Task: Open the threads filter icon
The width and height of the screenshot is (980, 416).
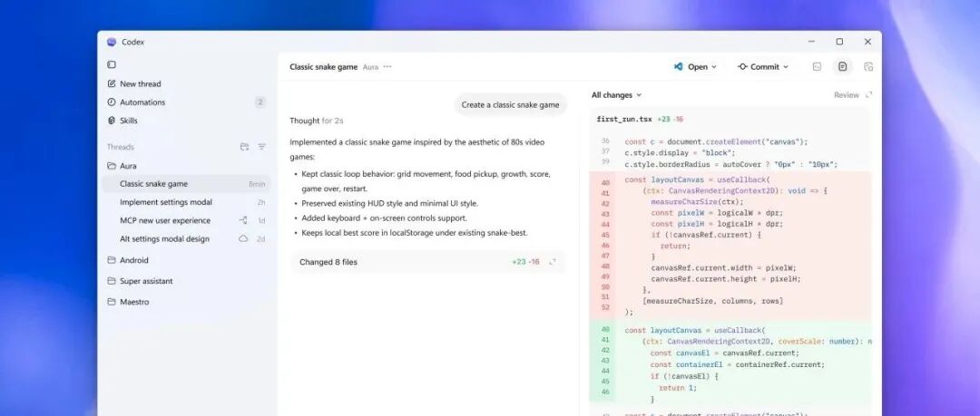Action: [262, 147]
